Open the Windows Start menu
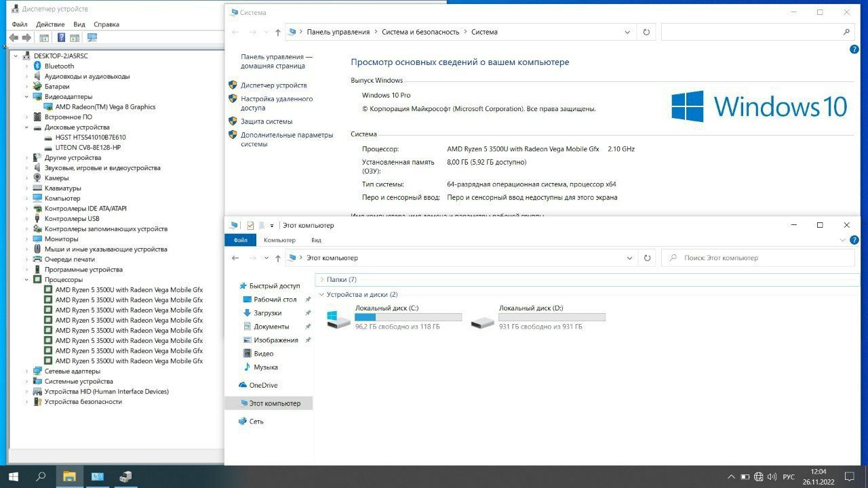 coord(13,476)
